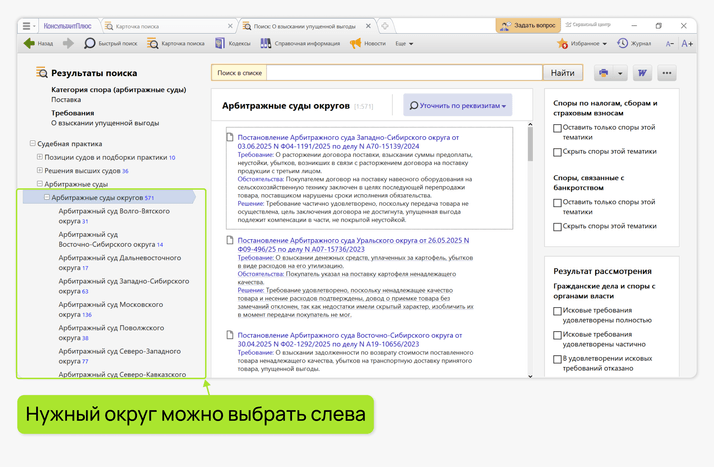Add a new tab with the plus icon
714x467 pixels.
(x=385, y=26)
